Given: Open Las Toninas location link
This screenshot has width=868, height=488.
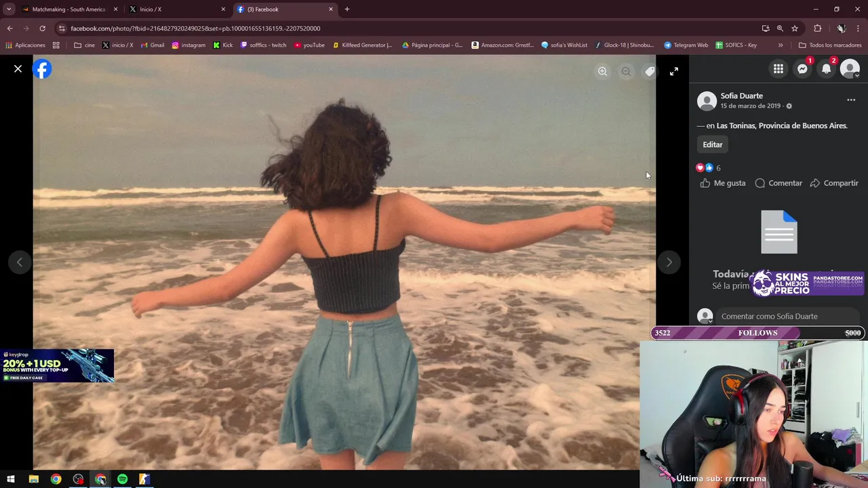Looking at the screenshot, I should [x=782, y=125].
